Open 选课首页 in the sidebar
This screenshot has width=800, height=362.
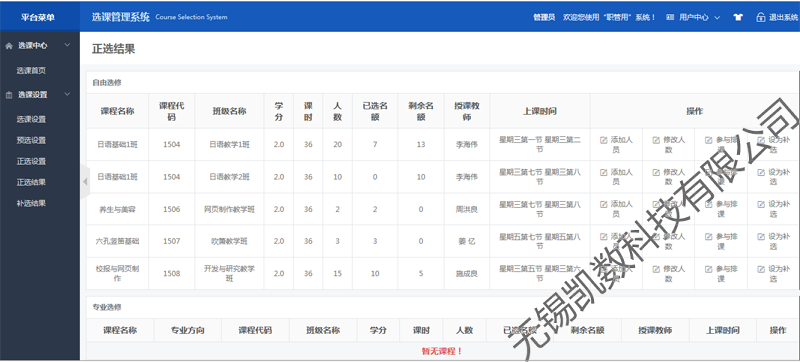click(31, 71)
